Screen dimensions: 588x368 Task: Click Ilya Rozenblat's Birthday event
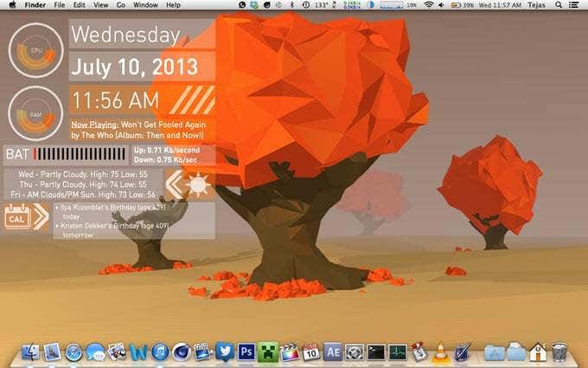coord(111,212)
